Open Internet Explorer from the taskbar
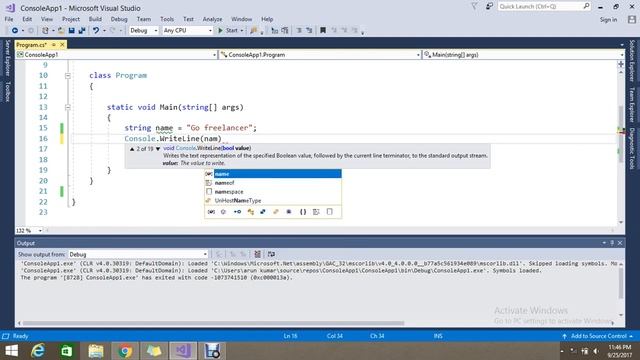 coord(38,351)
